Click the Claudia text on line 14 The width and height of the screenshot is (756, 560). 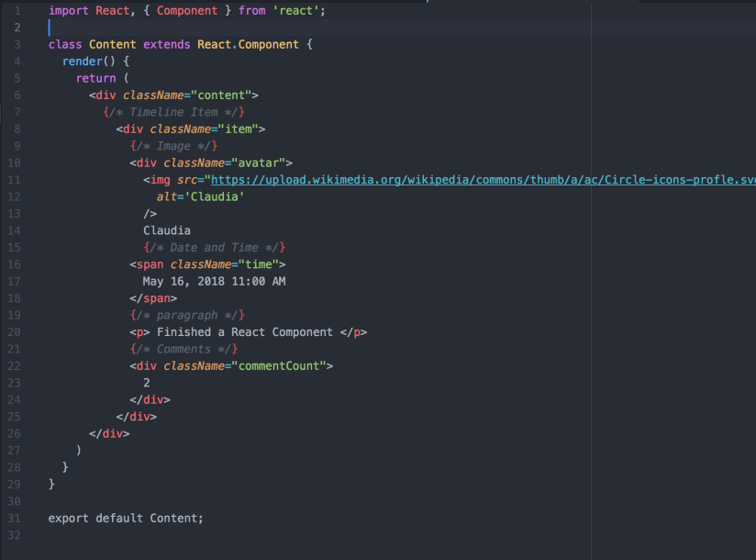(167, 230)
